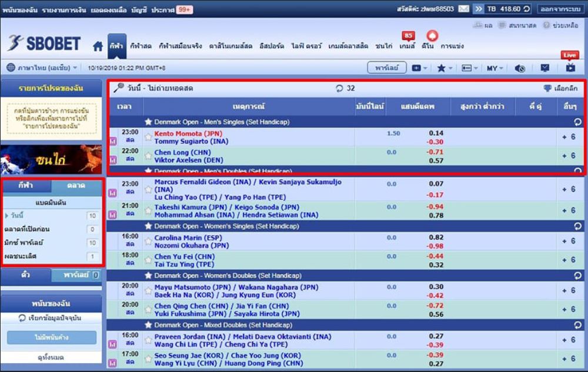Select the กีฬา tab in main navigation
The image size is (588, 372).
(116, 46)
